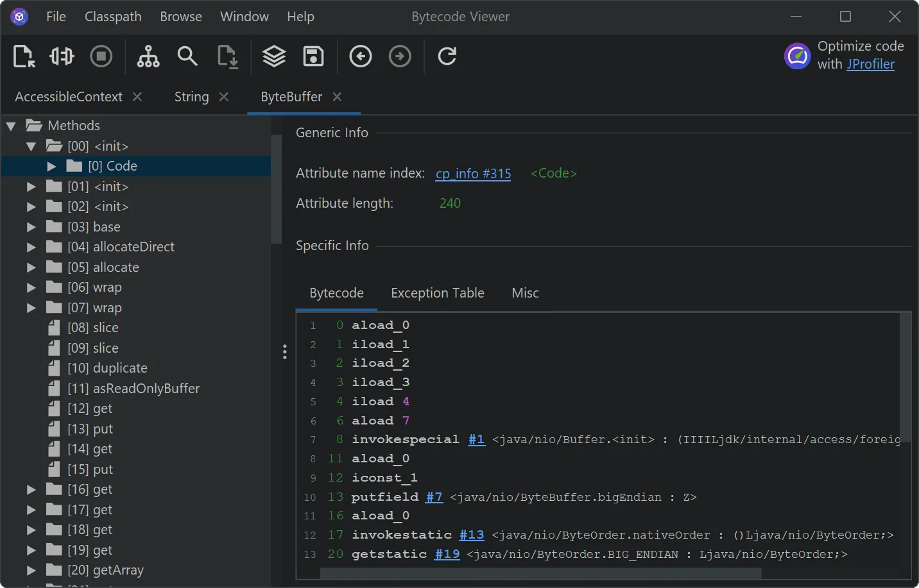919x588 pixels.
Task: Click the open class file toolbar icon
Action: tap(24, 56)
